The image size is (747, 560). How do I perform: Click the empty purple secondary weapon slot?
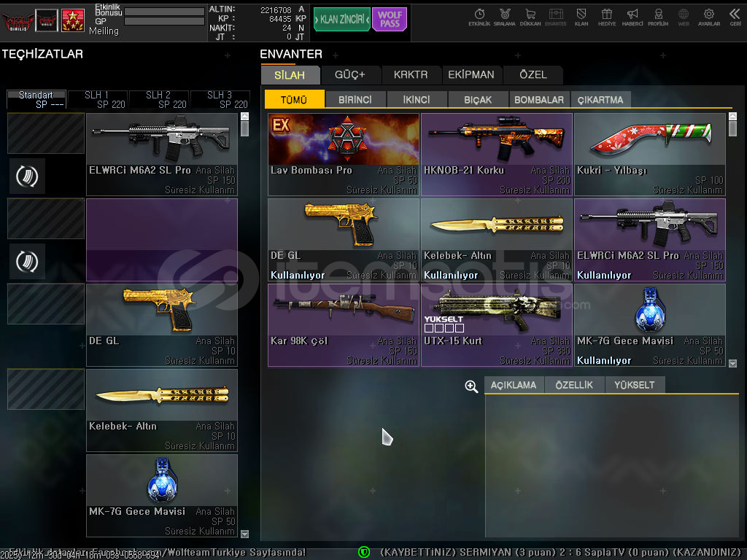click(x=162, y=239)
